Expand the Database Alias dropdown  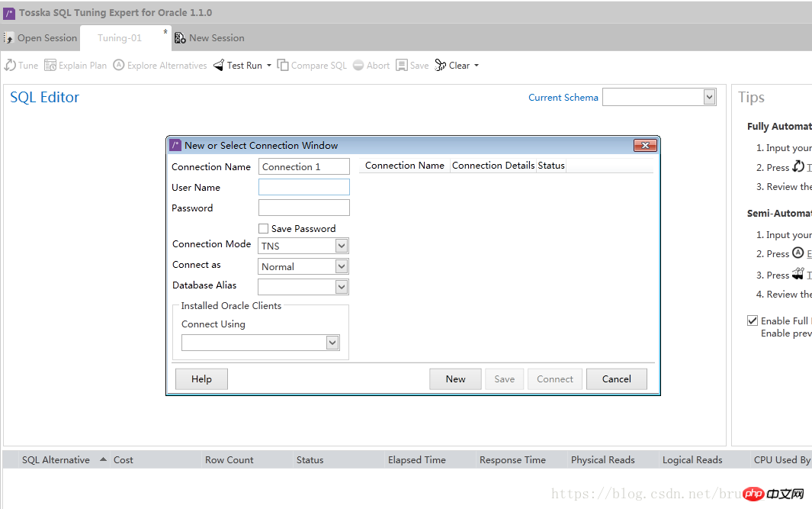pyautogui.click(x=342, y=287)
